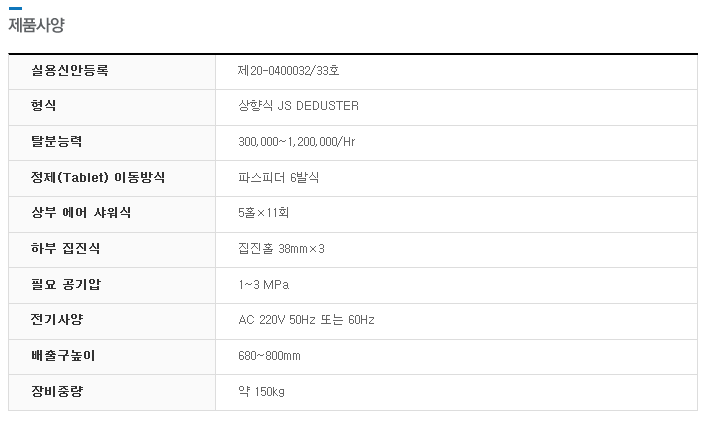Click the 300,000~1,200,000/Hr value
Image resolution: width=710 pixels, height=426 pixels.
point(297,142)
